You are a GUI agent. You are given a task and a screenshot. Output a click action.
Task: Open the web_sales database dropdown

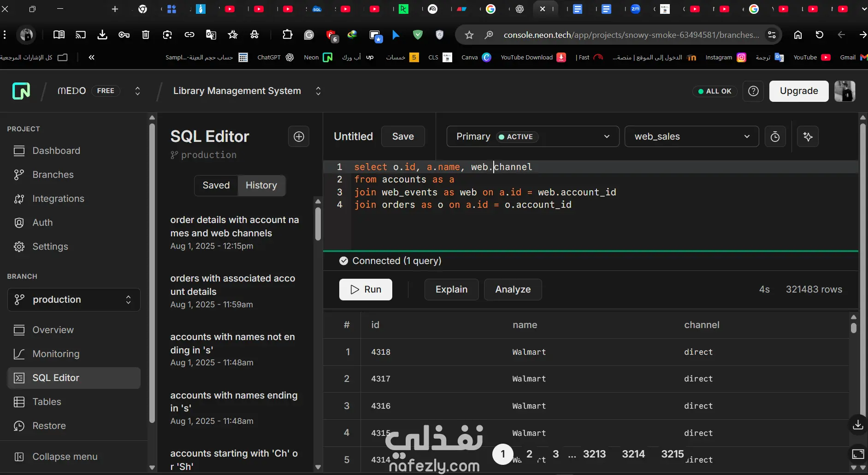click(691, 136)
